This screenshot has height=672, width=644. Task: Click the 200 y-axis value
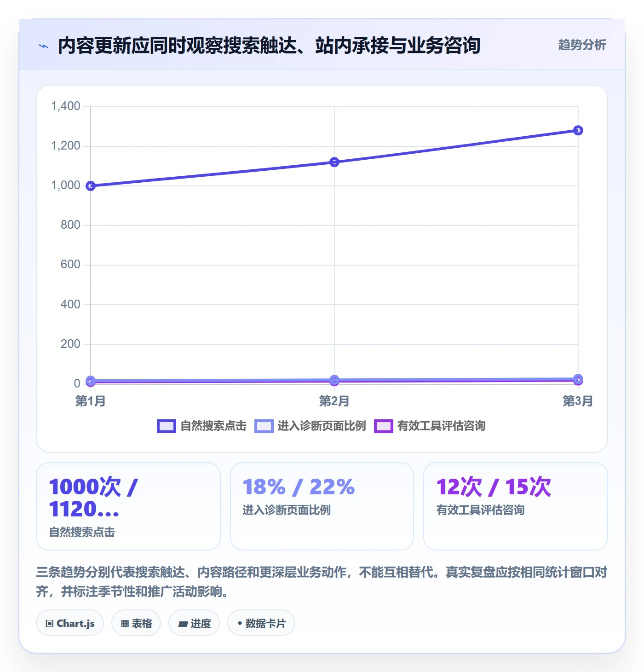(x=70, y=344)
